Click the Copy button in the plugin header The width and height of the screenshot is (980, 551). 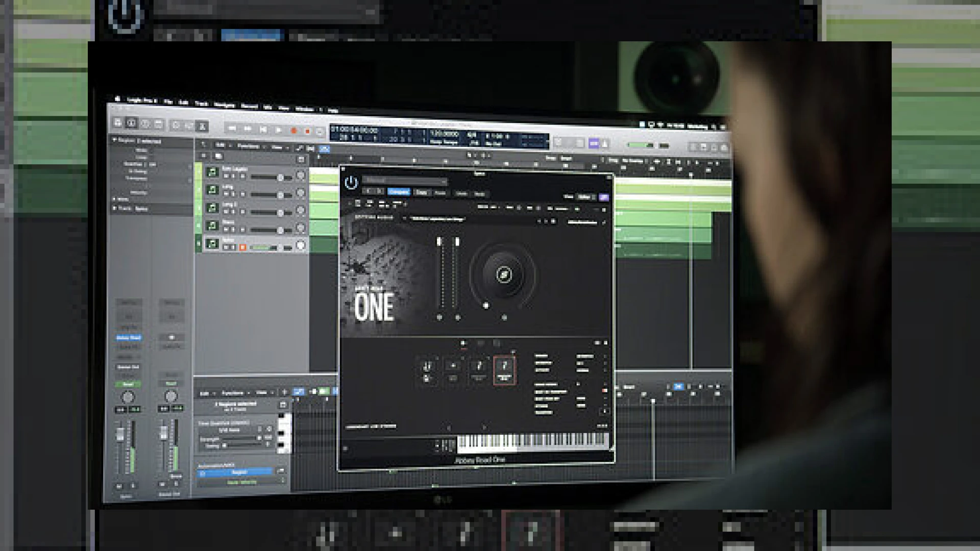tap(421, 192)
